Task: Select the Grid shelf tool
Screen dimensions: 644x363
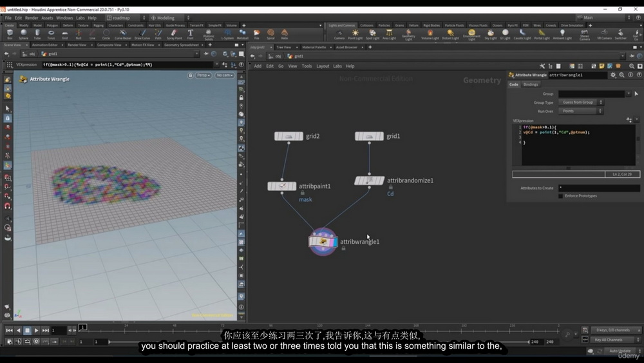Action: pos(65,34)
